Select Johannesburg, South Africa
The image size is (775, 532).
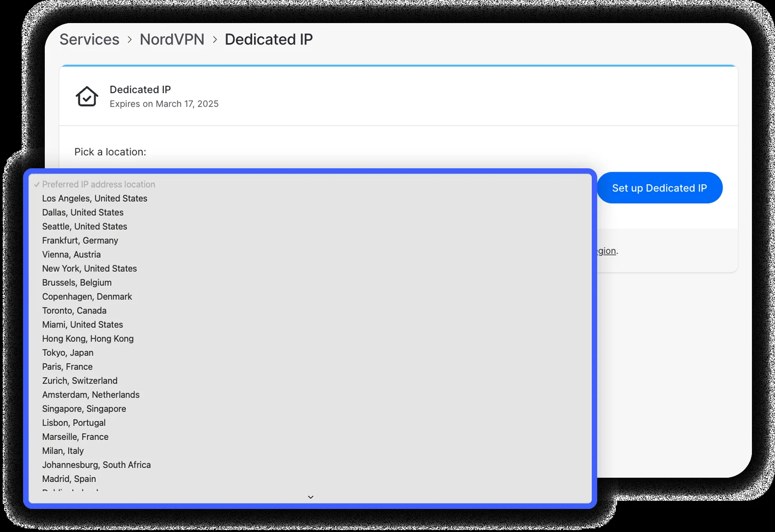[310, 465]
